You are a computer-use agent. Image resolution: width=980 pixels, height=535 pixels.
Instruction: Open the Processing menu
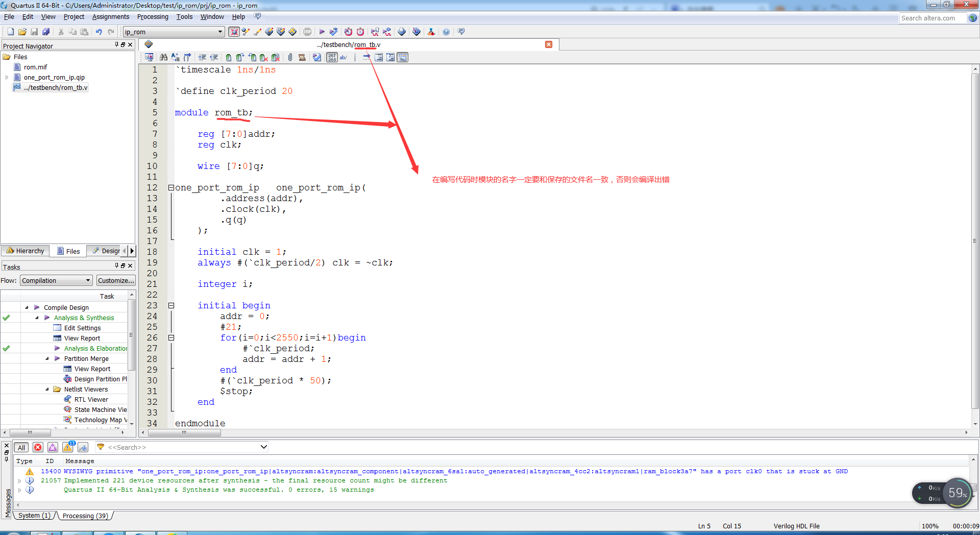pos(153,16)
